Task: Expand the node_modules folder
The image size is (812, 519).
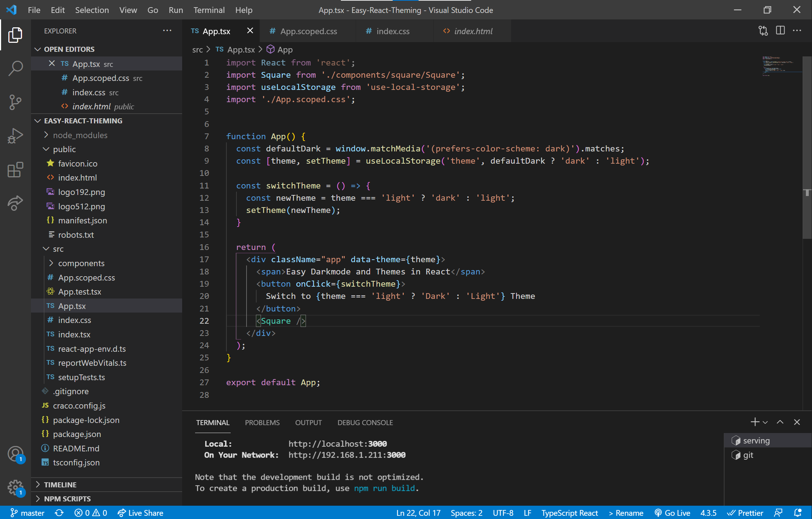Action: [80, 135]
